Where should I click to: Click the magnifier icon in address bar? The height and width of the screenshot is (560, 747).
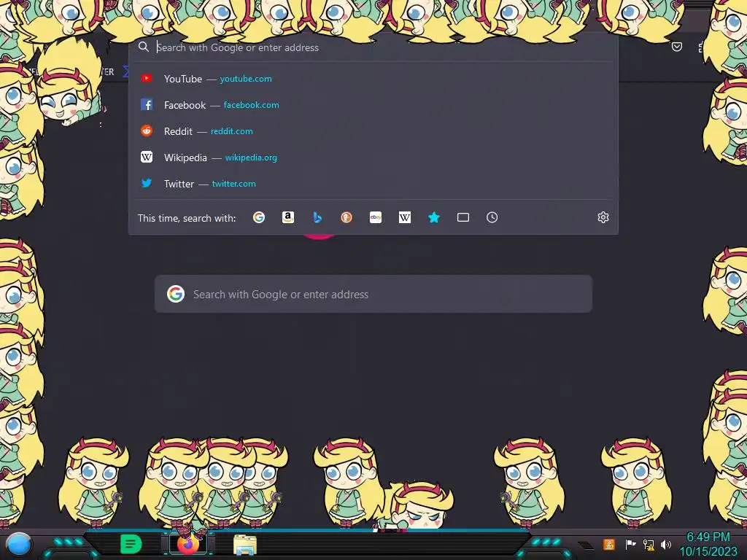pos(144,47)
